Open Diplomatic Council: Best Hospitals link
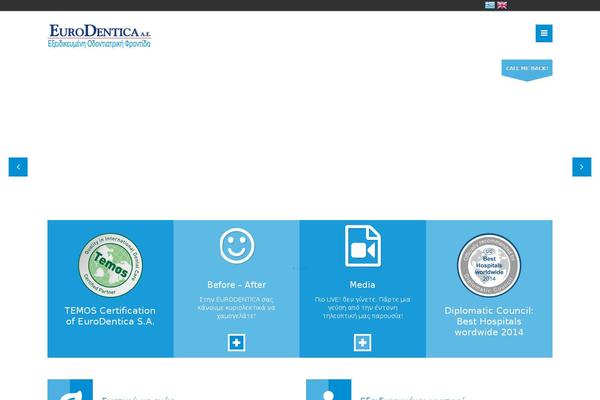The height and width of the screenshot is (400, 600). (x=489, y=321)
